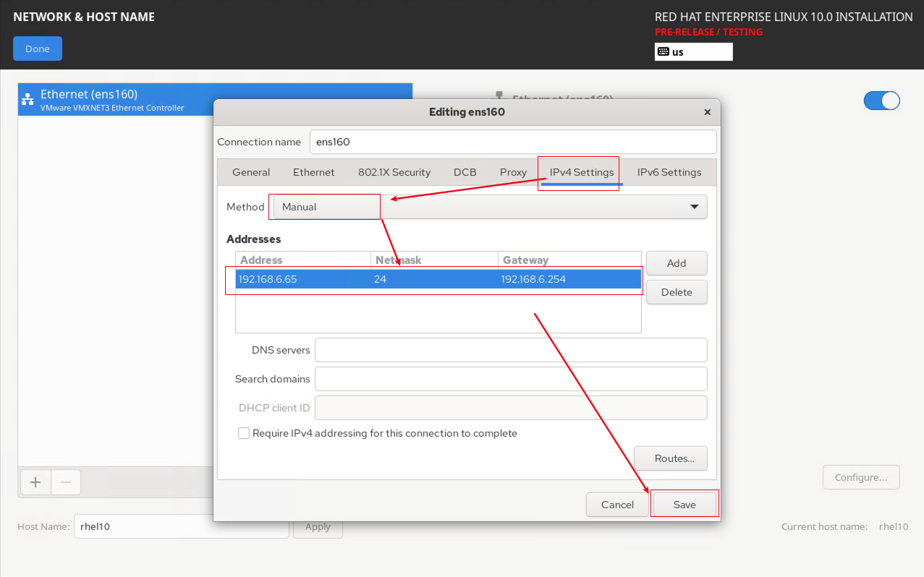The image size is (924, 577).
Task: Click the Search domains input field
Action: [x=511, y=379]
